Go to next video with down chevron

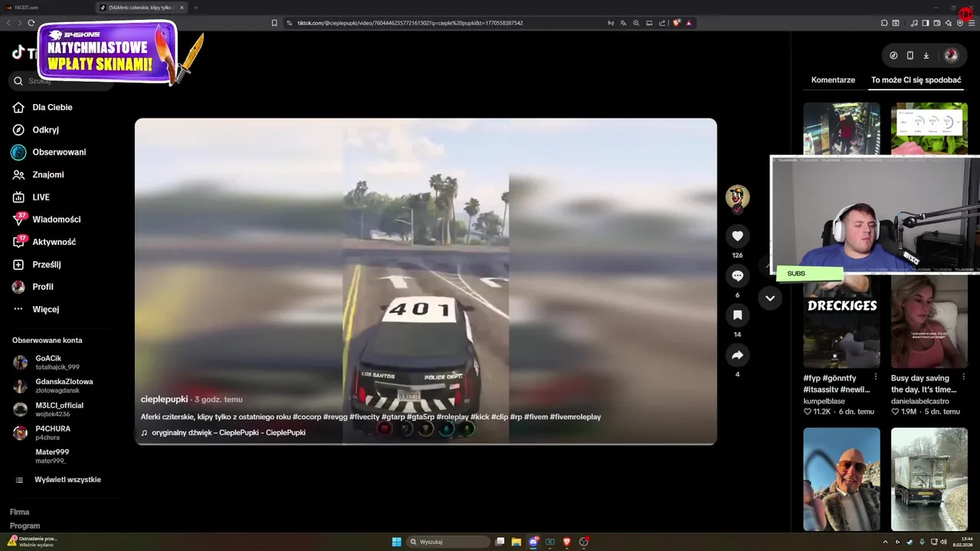point(770,298)
